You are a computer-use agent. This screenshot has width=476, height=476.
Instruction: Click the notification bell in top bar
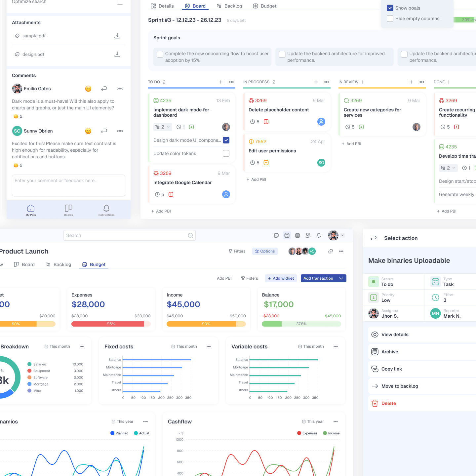[x=319, y=235]
